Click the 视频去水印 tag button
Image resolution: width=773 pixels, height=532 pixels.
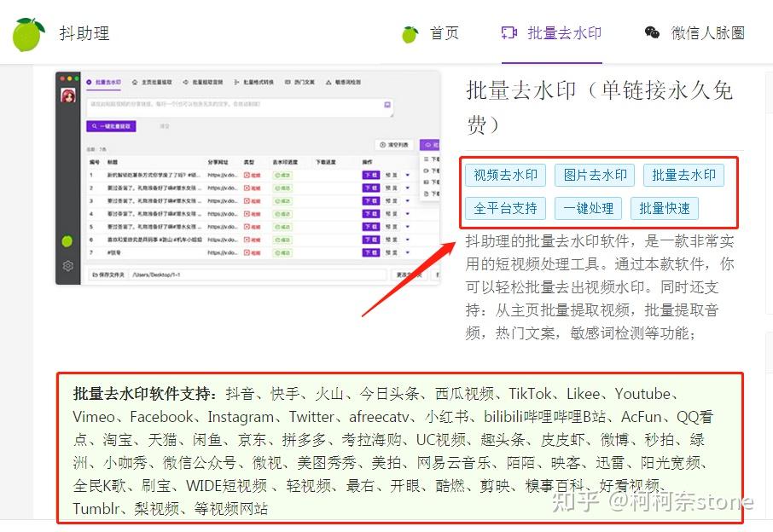point(505,175)
